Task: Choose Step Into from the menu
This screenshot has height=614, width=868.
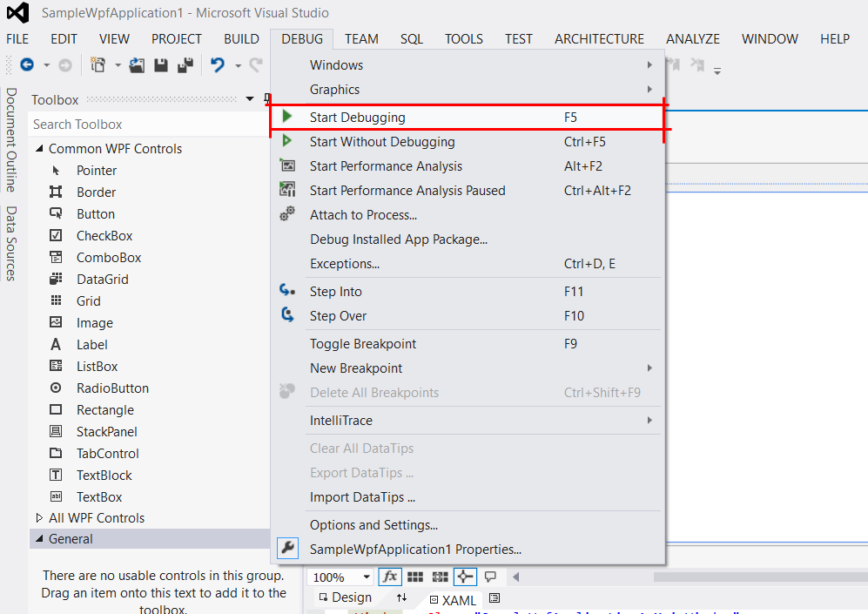Action: pyautogui.click(x=468, y=292)
